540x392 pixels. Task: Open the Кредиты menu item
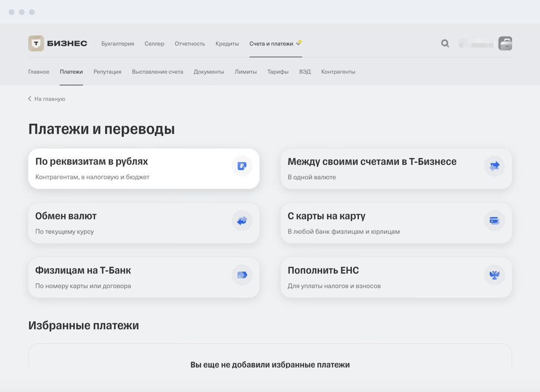pos(227,44)
